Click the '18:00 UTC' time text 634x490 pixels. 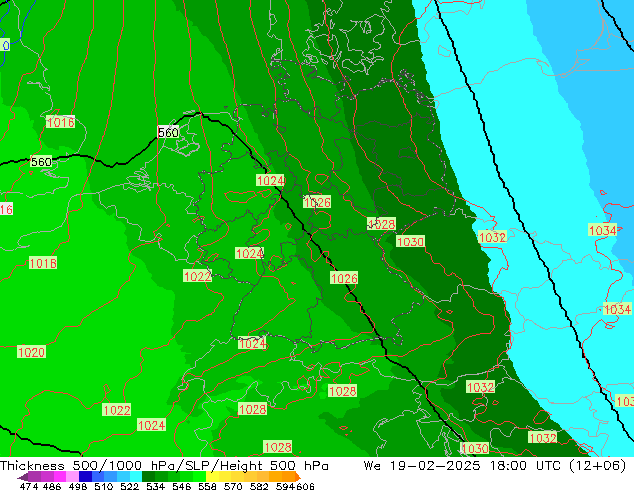[x=528, y=466]
